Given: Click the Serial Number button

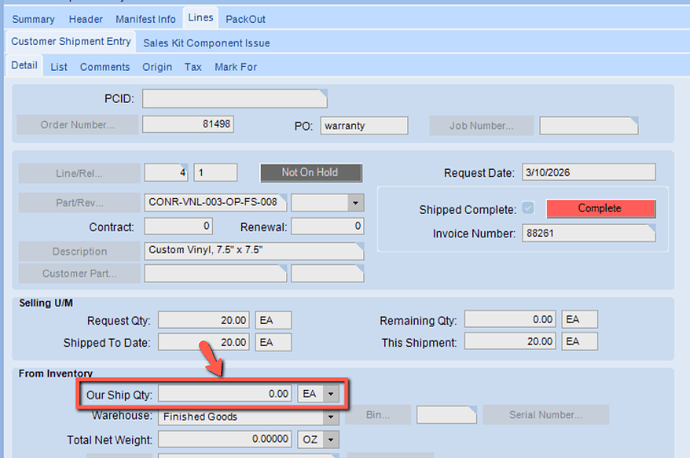Looking at the screenshot, I should pos(546,415).
